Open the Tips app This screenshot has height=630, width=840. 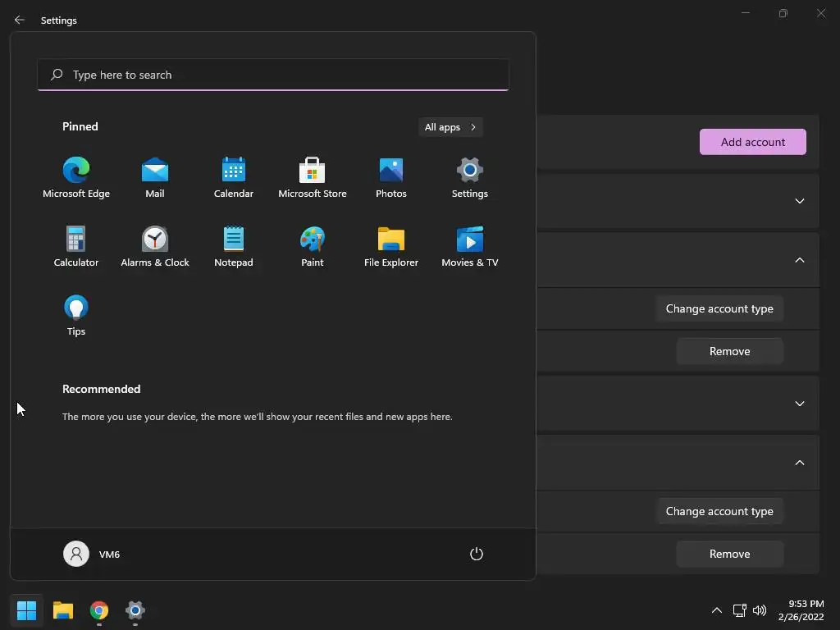click(76, 316)
